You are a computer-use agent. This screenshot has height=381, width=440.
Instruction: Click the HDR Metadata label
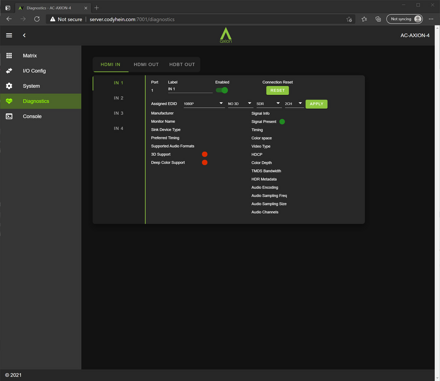pos(264,179)
